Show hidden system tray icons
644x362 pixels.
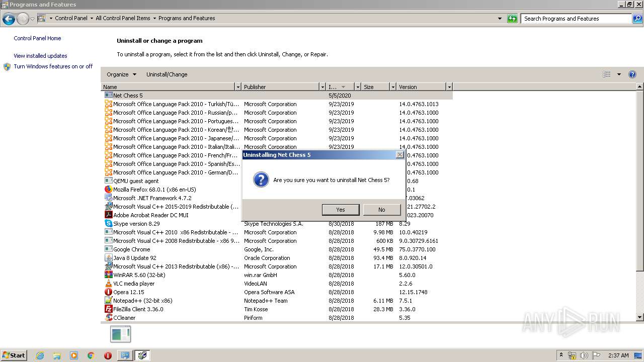[561, 355]
